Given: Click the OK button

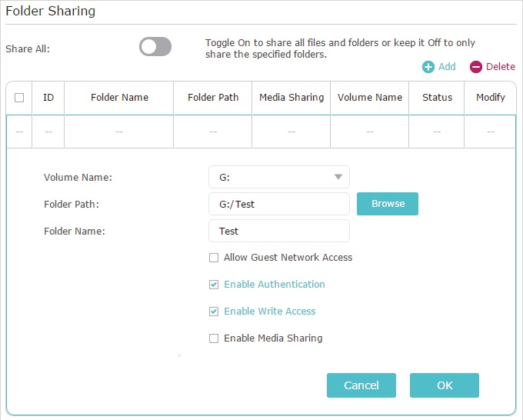Looking at the screenshot, I should click(x=445, y=385).
